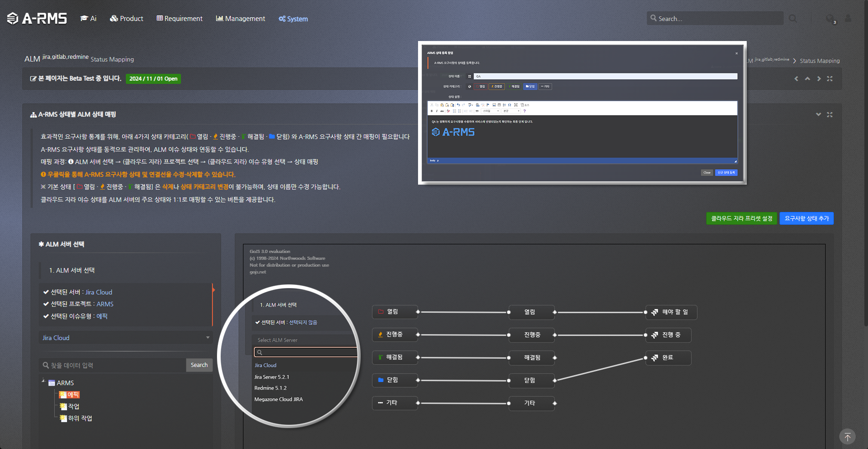Image resolution: width=868 pixels, height=449 pixels.
Task: Click the magnifier icon beside the top search box
Action: coord(793,18)
